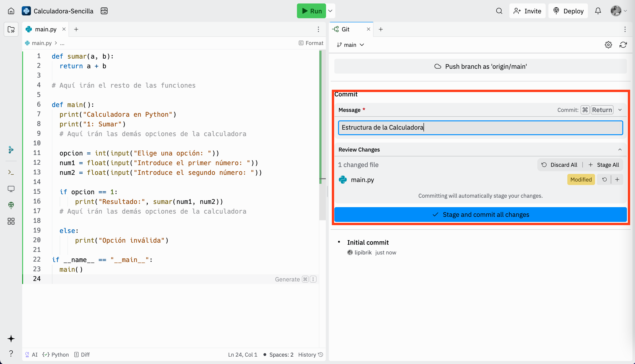
Task: Click the commit message input field
Action: tap(480, 128)
